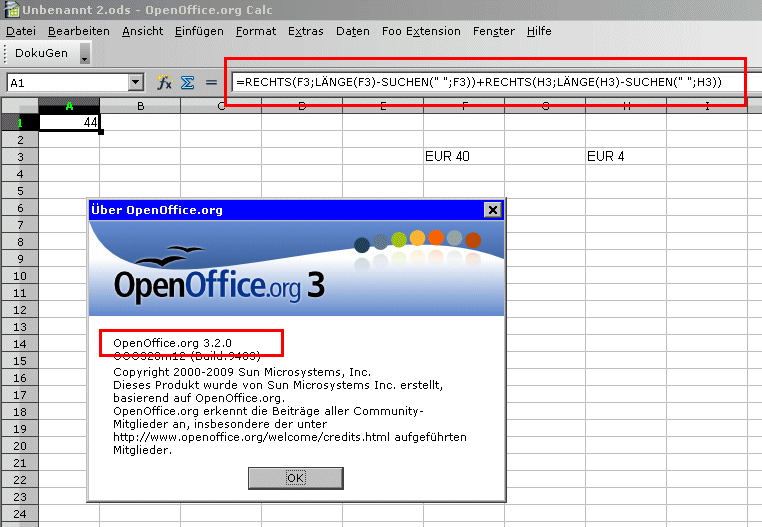Select row 5 header
The width and height of the screenshot is (762, 527).
click(x=19, y=190)
